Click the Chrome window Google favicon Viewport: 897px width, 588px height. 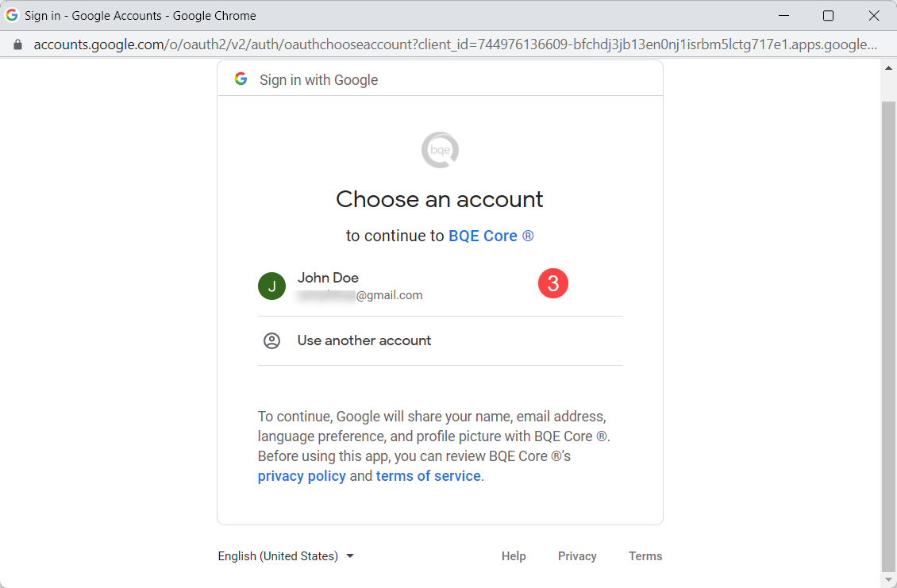point(12,15)
